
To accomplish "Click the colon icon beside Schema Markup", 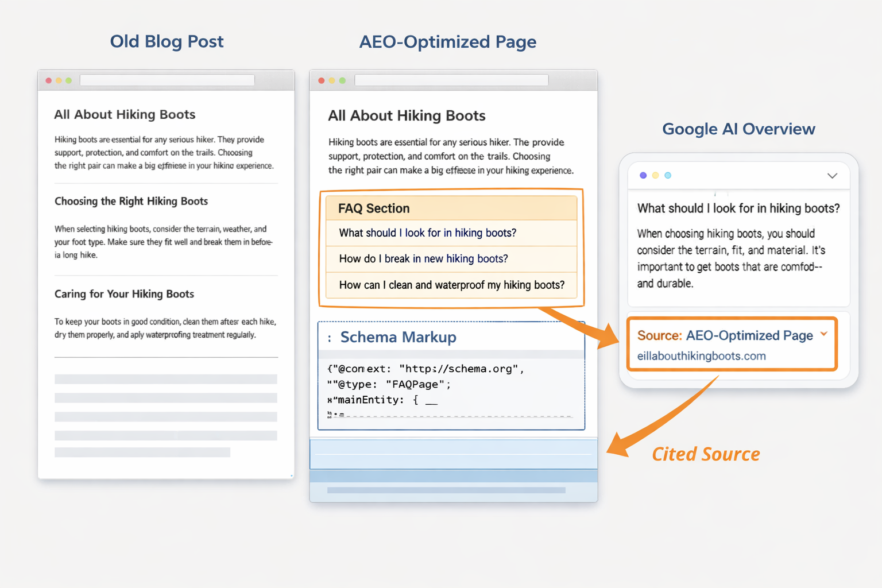I will pyautogui.click(x=329, y=338).
